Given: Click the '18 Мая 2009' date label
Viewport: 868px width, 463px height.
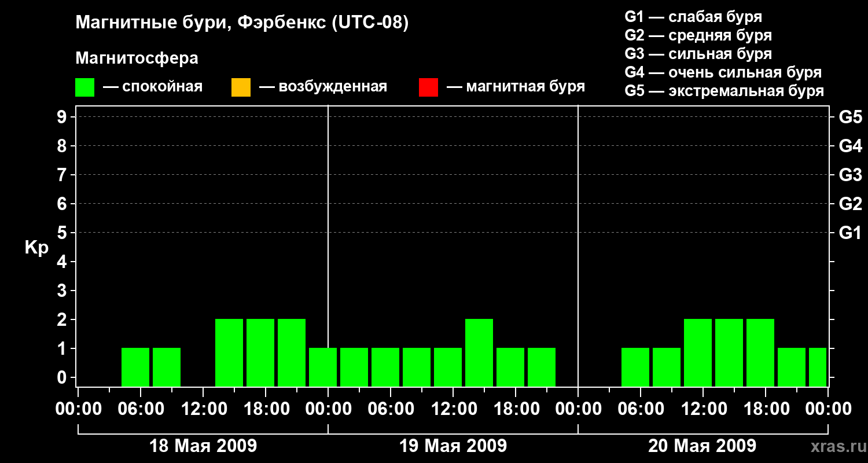Looking at the screenshot, I should pos(203,446).
